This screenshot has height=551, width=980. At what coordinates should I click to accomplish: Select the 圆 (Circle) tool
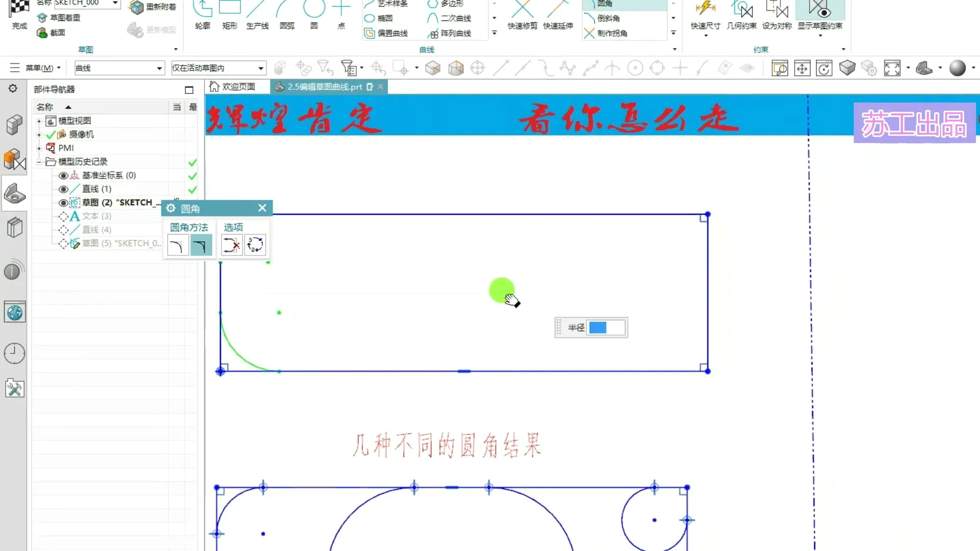click(x=313, y=15)
